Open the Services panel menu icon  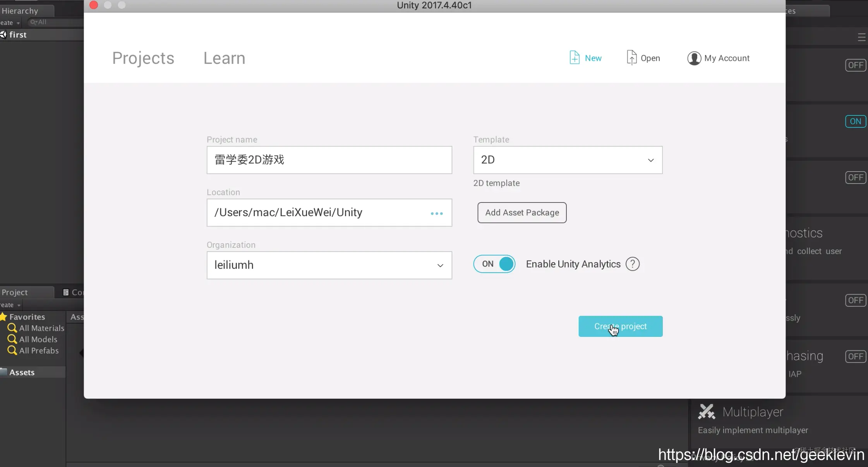(x=861, y=37)
